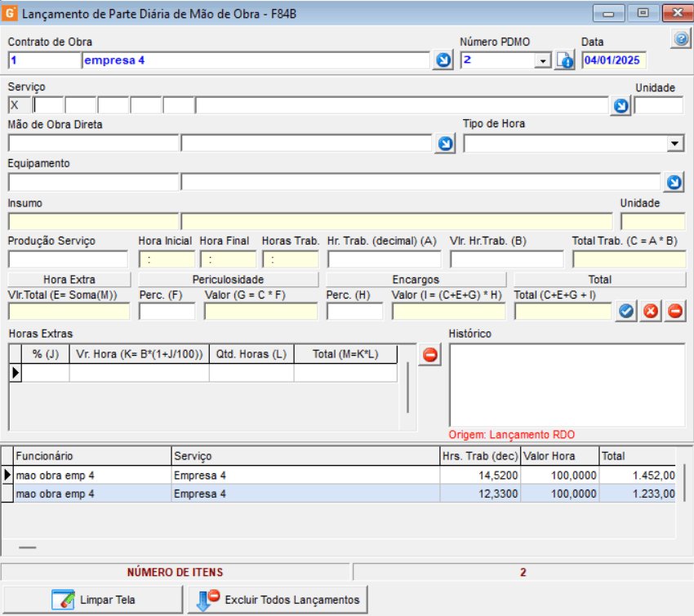Click the Hora Extra section header
Viewport: 694px width, 616px height.
coord(69,280)
